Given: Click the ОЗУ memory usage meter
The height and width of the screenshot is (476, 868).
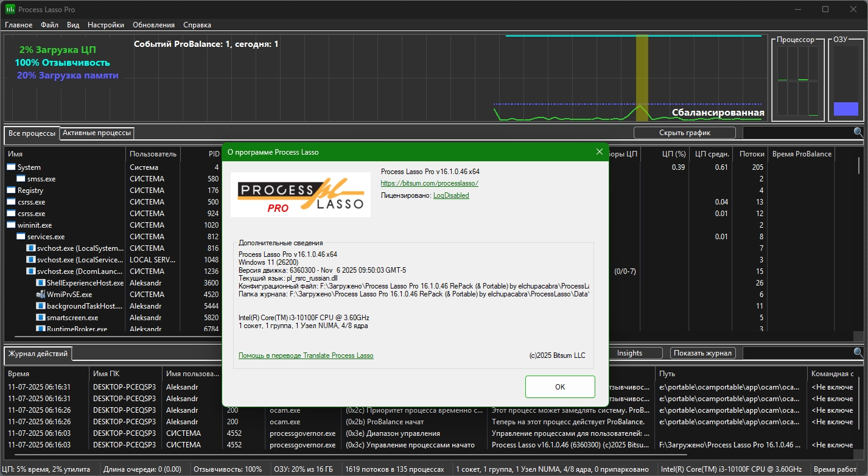Looking at the screenshot, I should tap(846, 80).
